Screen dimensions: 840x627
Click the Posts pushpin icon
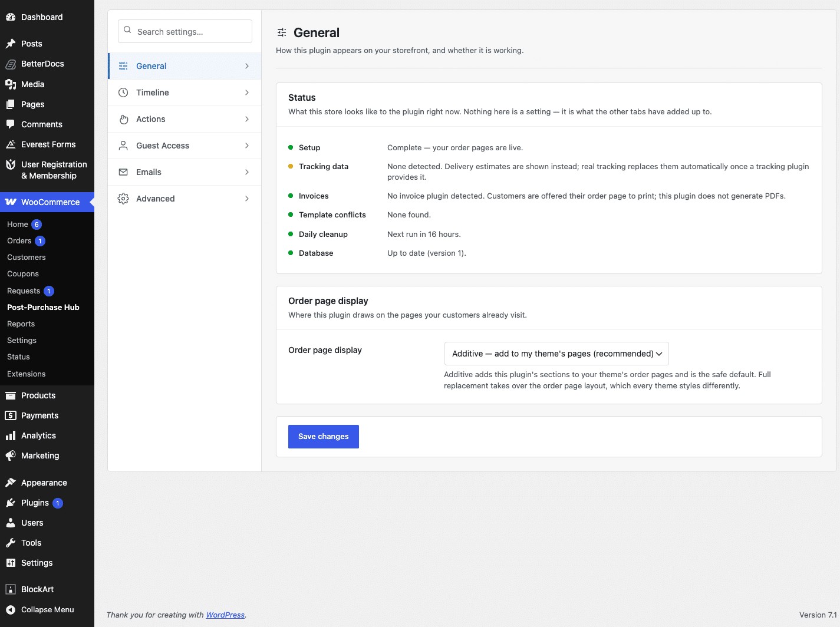11,44
